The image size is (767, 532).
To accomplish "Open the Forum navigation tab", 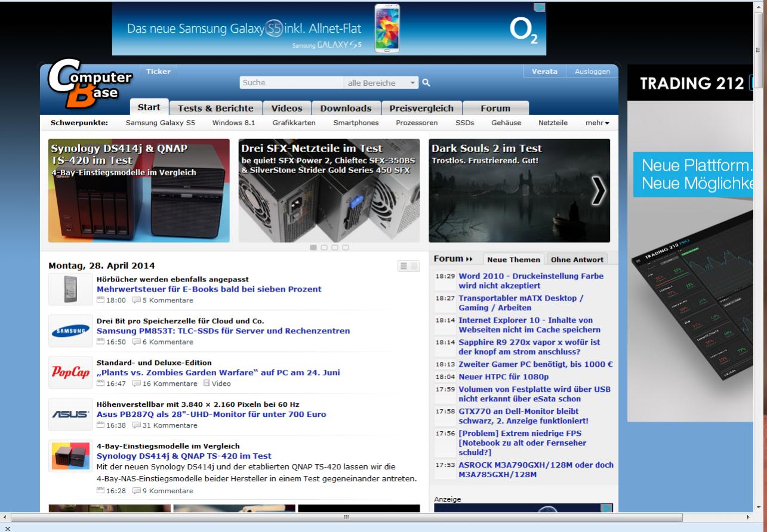I will [x=495, y=108].
